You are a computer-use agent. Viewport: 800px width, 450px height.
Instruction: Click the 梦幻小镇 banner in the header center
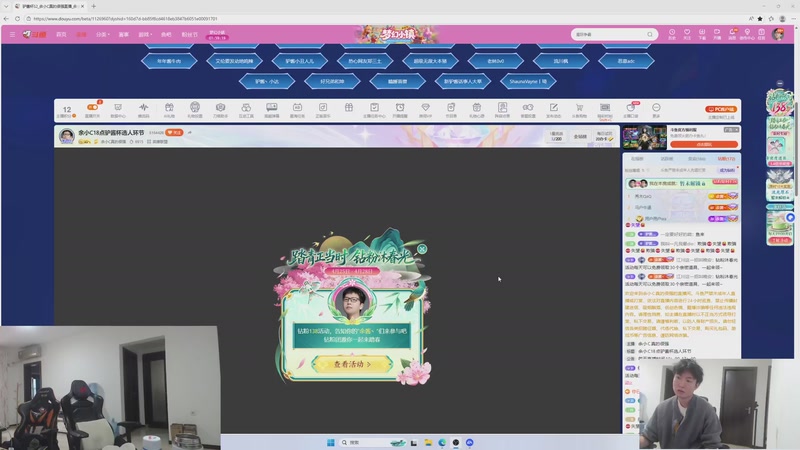397,34
